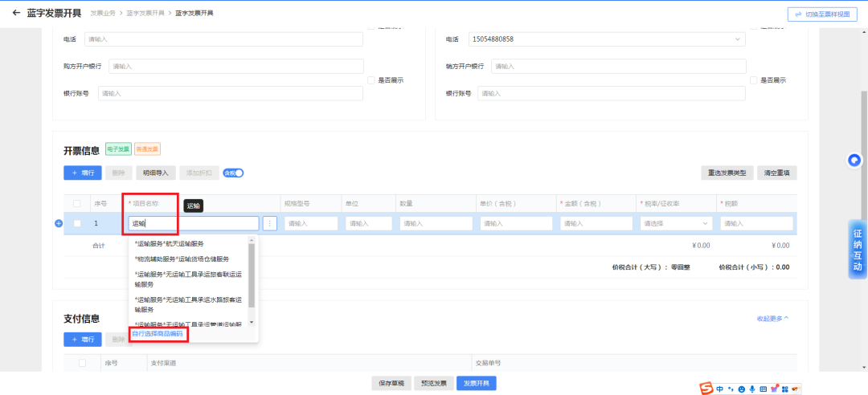Click the suggestion list scroll-up arrow
868x395 pixels.
tap(252, 239)
